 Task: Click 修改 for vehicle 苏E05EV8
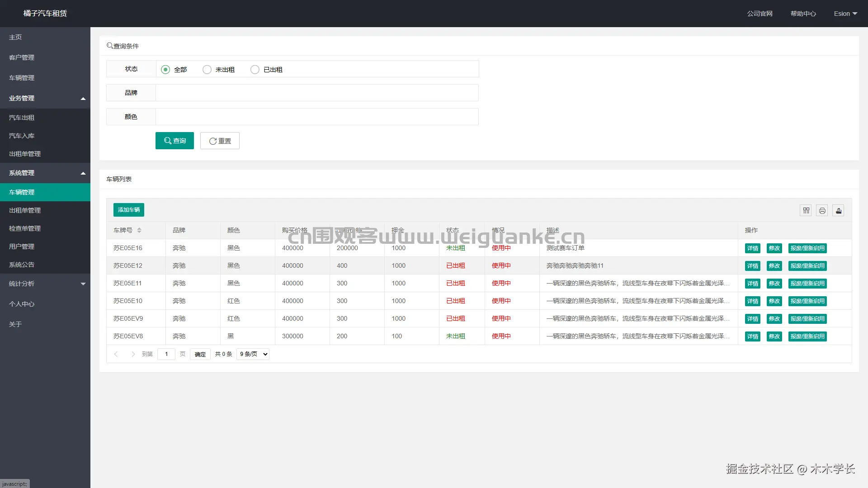[x=774, y=336]
